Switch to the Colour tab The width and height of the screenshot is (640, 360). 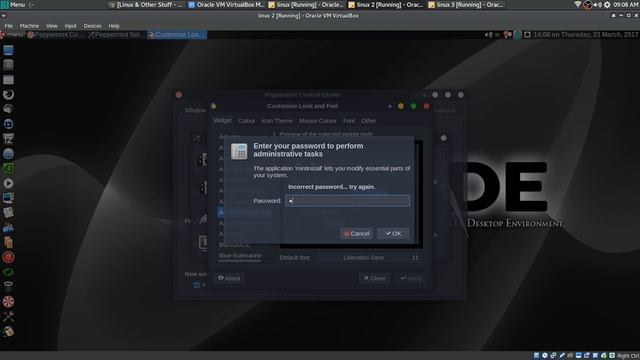[x=246, y=121]
